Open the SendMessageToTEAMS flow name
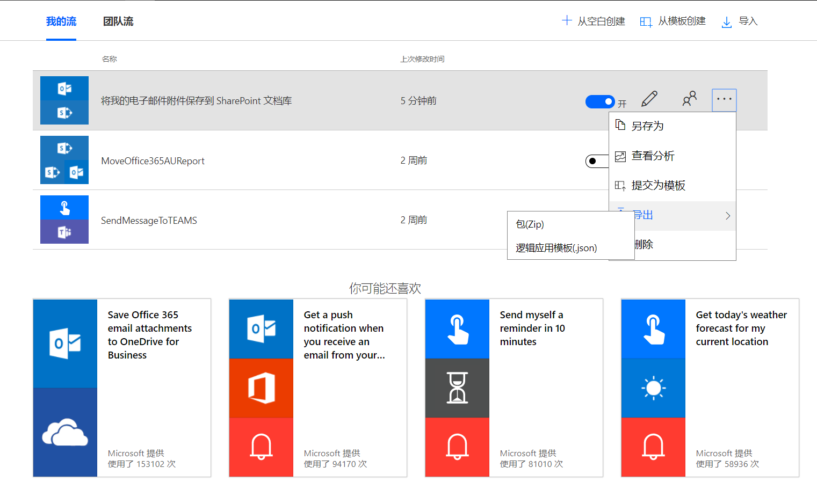 click(149, 221)
